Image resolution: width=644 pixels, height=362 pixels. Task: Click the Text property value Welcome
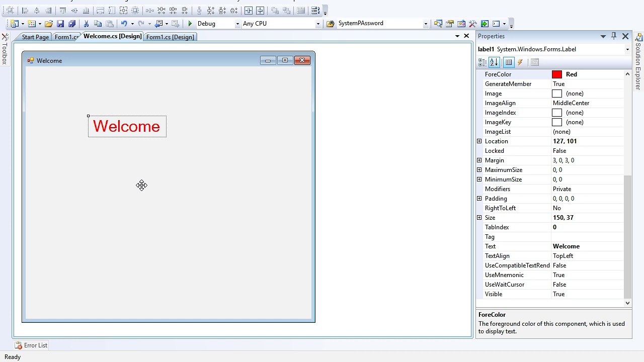[x=566, y=246]
